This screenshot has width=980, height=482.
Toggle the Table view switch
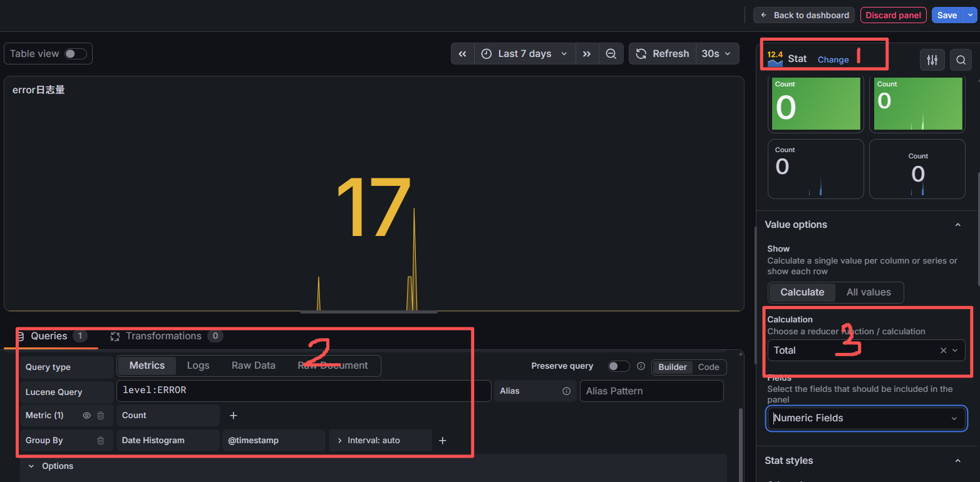click(76, 54)
